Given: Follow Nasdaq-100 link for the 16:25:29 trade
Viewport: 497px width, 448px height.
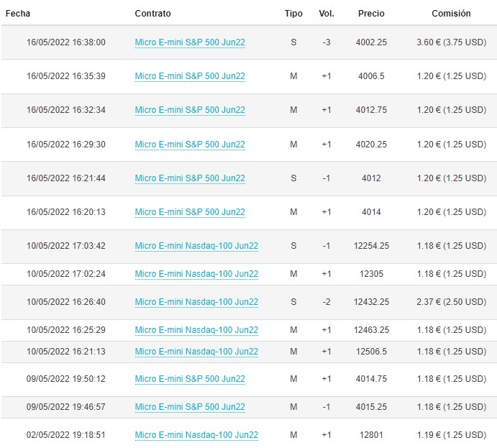Looking at the screenshot, I should [196, 330].
